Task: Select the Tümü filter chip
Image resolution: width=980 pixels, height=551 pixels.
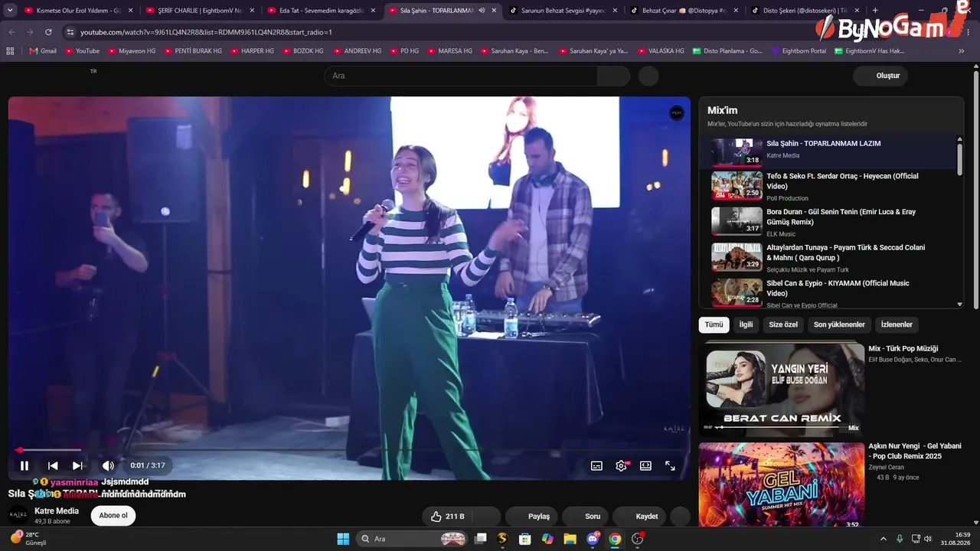Action: click(714, 324)
